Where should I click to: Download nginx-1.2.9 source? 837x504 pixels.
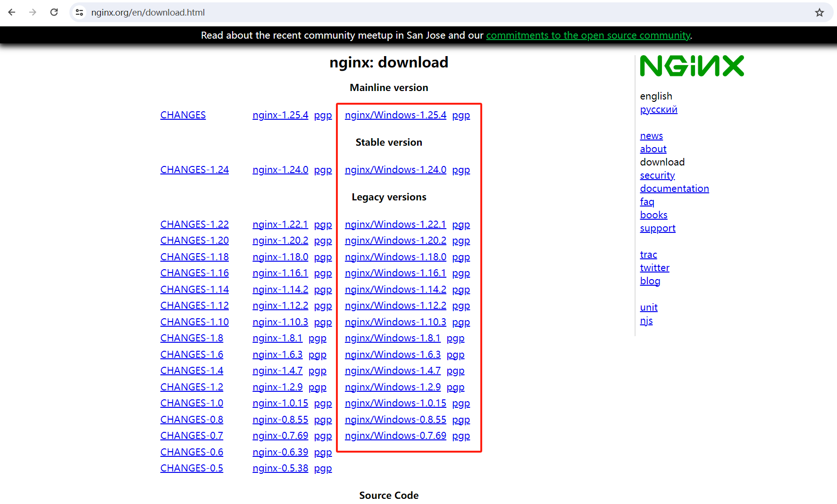(x=277, y=387)
